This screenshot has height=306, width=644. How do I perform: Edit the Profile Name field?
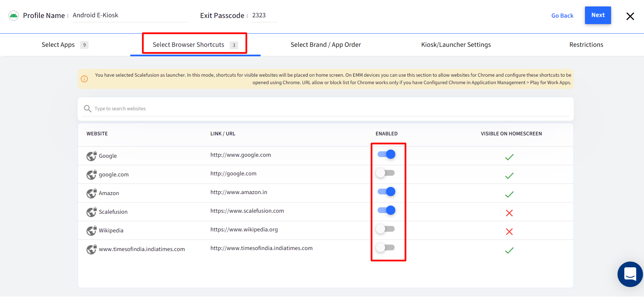tap(130, 15)
